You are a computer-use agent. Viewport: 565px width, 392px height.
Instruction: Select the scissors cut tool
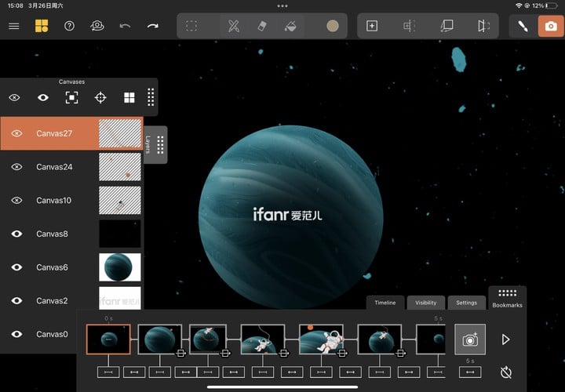coord(234,26)
